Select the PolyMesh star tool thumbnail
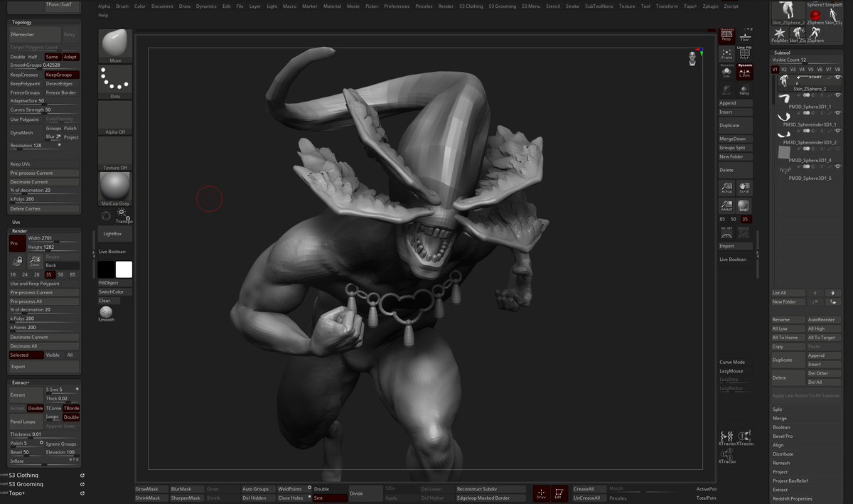This screenshot has height=504, width=853. coord(780,34)
